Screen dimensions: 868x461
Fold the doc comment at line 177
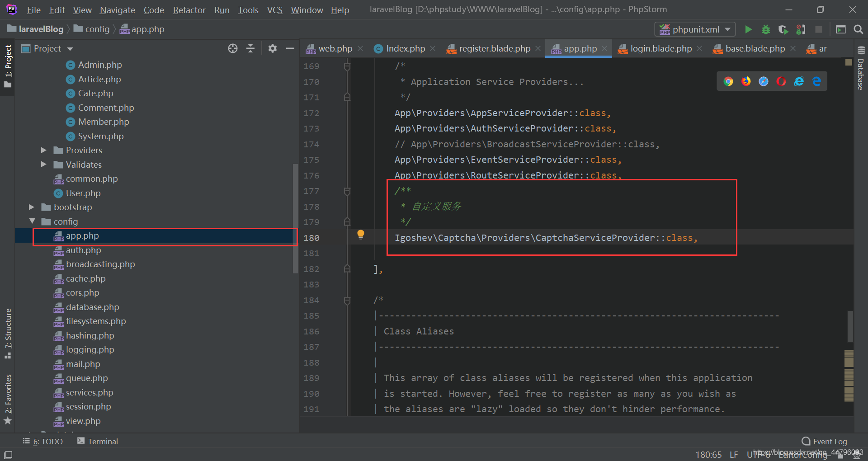click(x=347, y=191)
